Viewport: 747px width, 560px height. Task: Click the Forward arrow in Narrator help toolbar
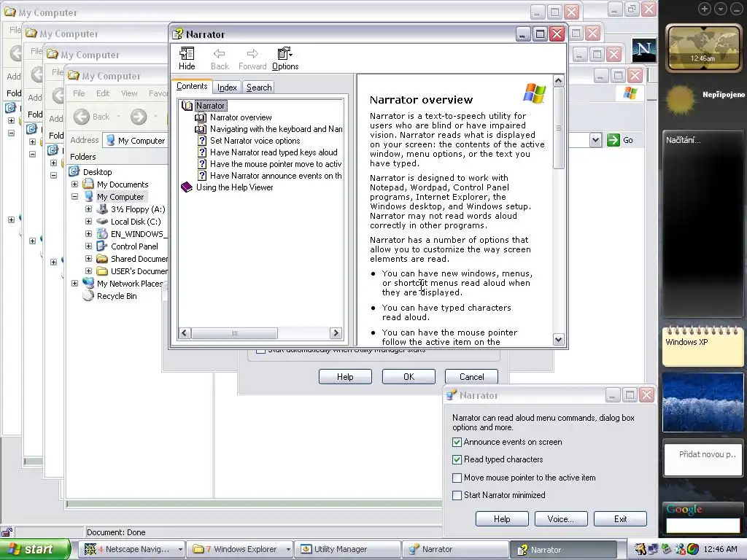(252, 58)
